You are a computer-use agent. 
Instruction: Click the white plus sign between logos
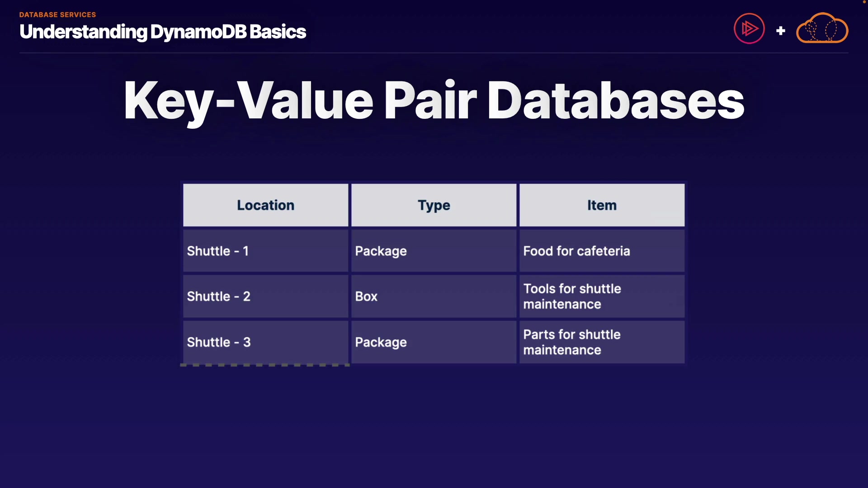click(x=780, y=31)
